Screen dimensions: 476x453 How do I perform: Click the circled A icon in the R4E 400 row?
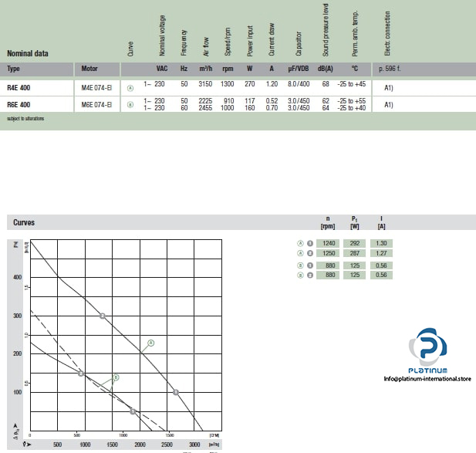click(x=130, y=88)
